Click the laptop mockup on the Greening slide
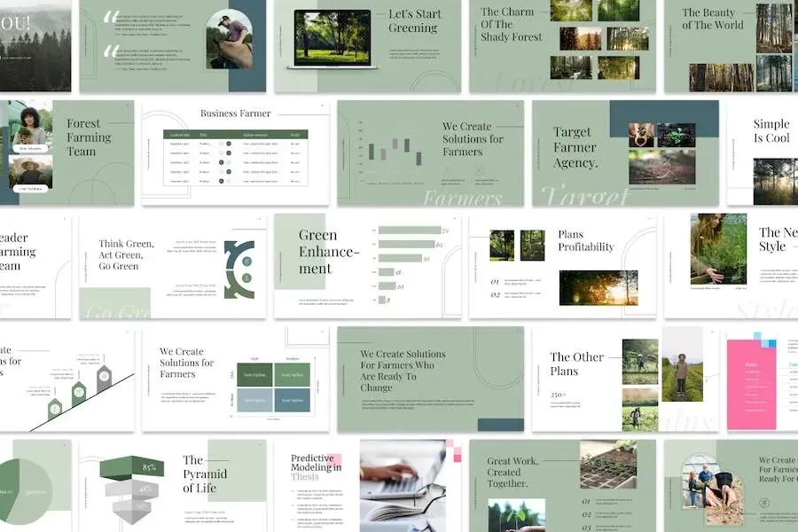The height and width of the screenshot is (532, 798). click(x=332, y=39)
